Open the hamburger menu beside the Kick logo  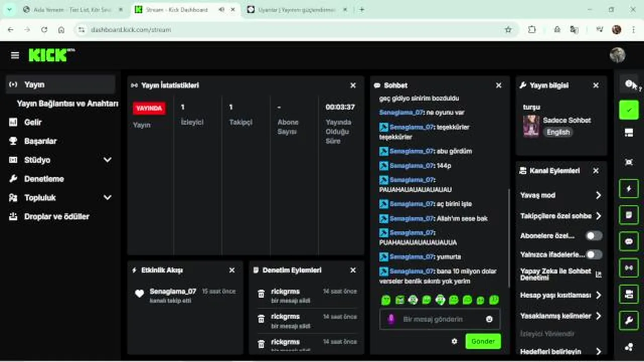point(15,55)
